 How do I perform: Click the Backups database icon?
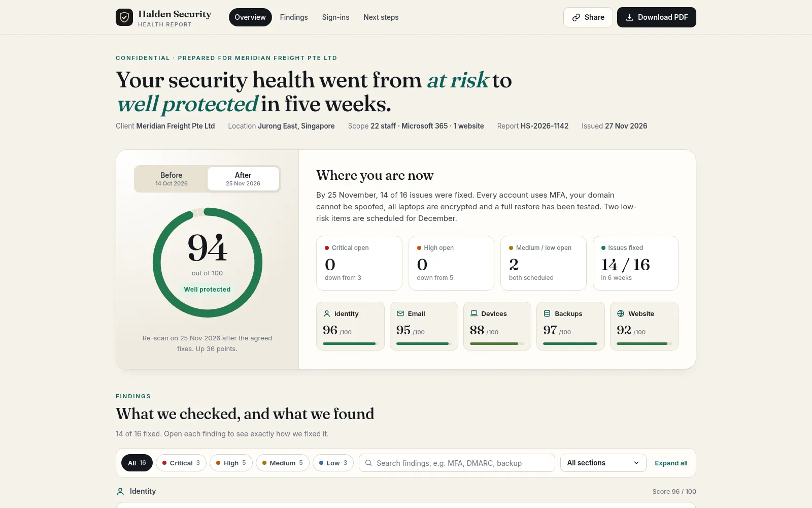click(547, 313)
